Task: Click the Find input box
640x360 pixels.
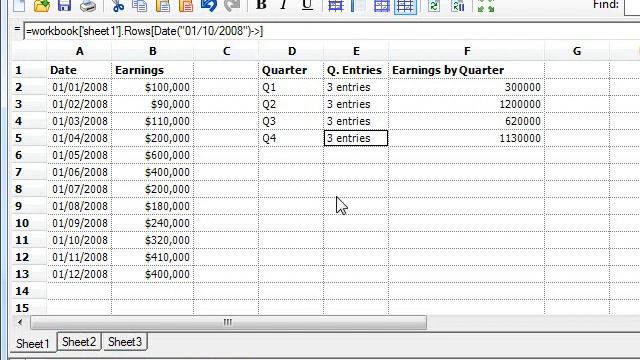Action: click(x=632, y=6)
